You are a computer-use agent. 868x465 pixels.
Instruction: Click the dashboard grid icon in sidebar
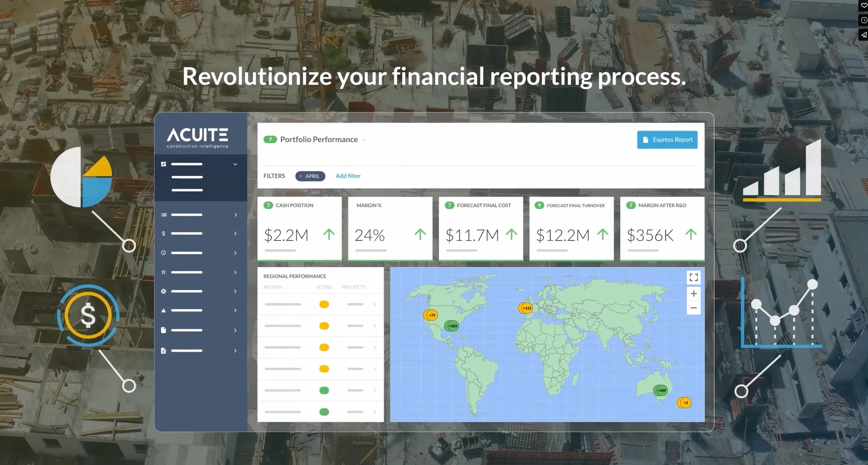(x=164, y=164)
